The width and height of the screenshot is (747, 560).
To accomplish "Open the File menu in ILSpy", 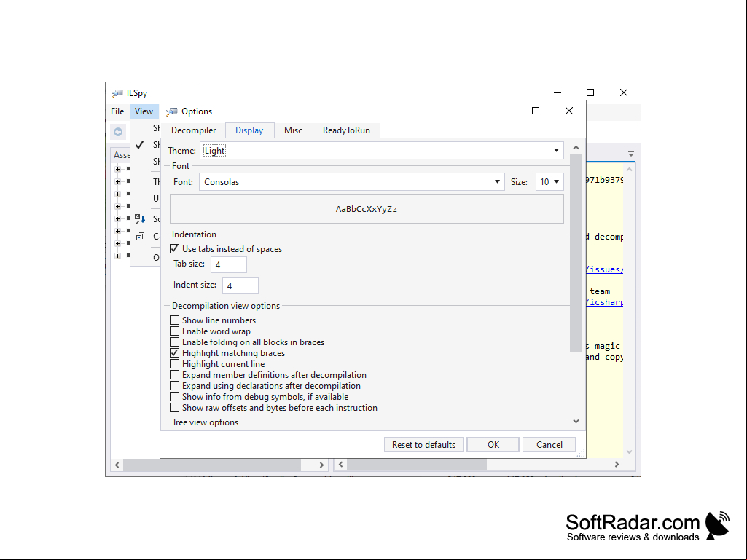I will pos(117,111).
